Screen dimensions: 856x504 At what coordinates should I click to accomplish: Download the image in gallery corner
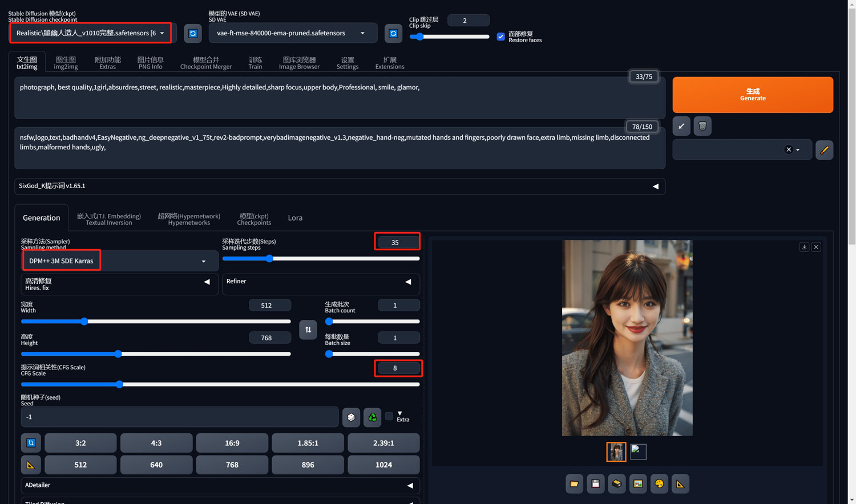(804, 247)
